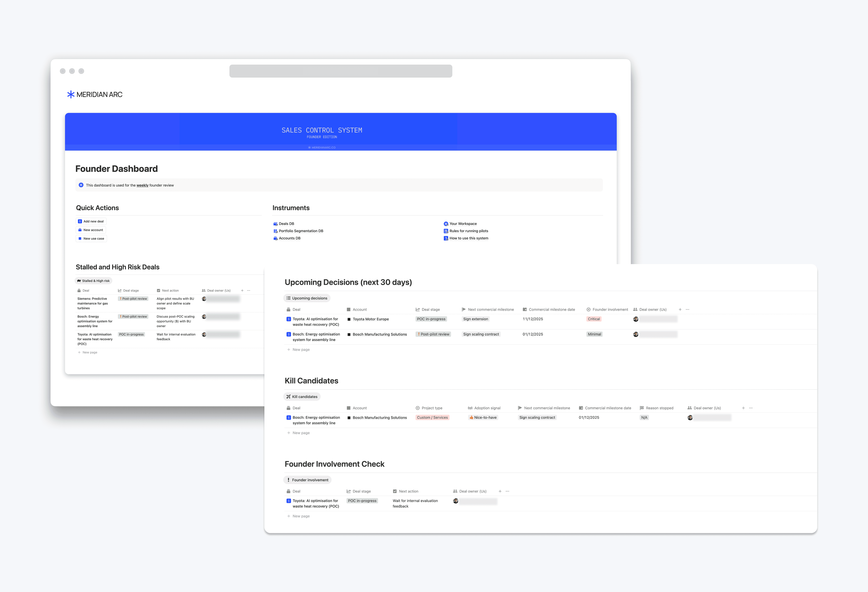This screenshot has height=592, width=868.
Task: Select the Upcoming decisions view tab
Action: [307, 298]
